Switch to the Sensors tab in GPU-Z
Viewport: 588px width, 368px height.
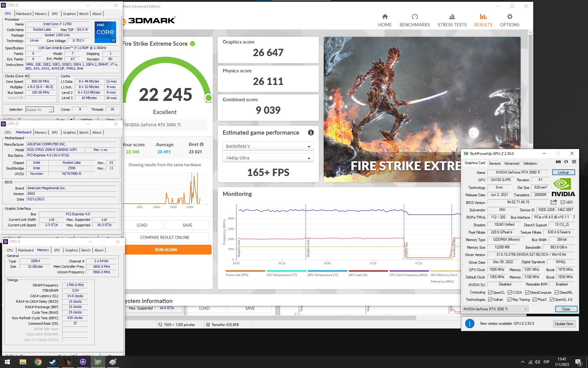pyautogui.click(x=495, y=163)
